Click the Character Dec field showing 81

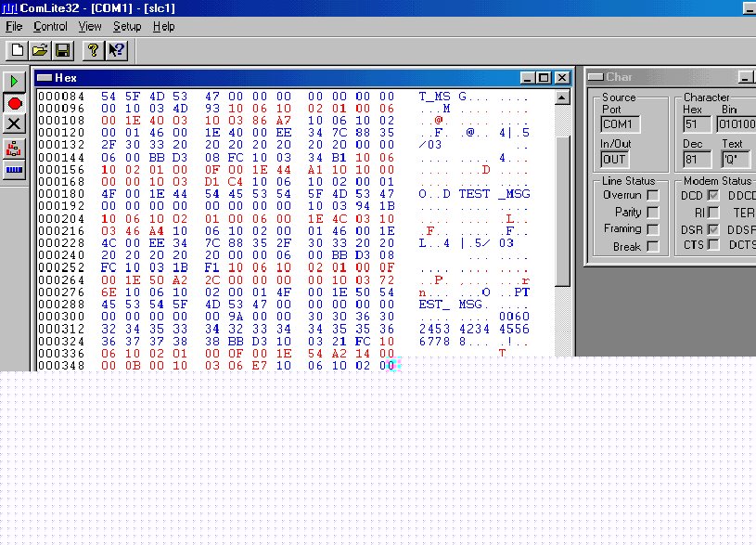pyautogui.click(x=697, y=160)
